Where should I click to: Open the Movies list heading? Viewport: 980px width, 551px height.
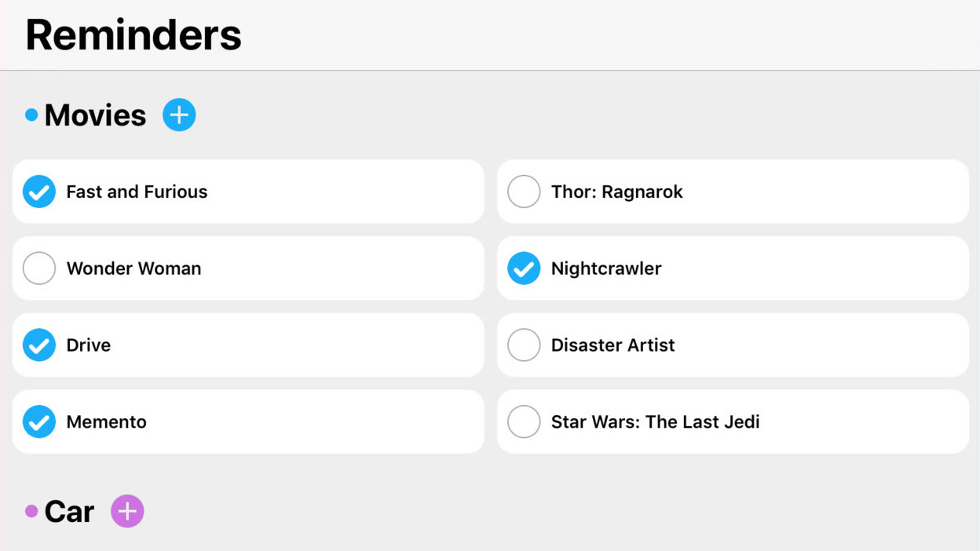(x=95, y=115)
